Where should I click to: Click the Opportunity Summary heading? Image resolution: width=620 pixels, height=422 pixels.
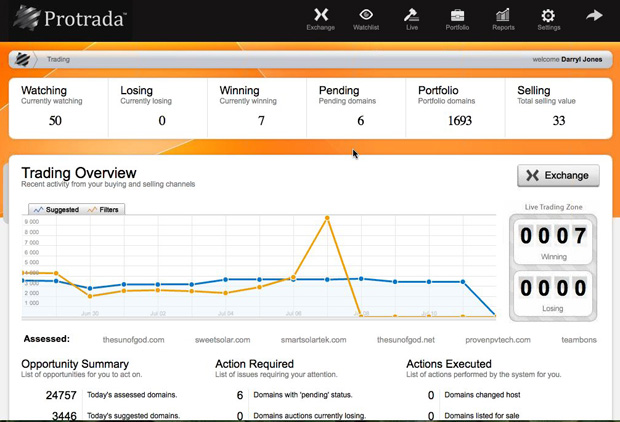tap(75, 364)
